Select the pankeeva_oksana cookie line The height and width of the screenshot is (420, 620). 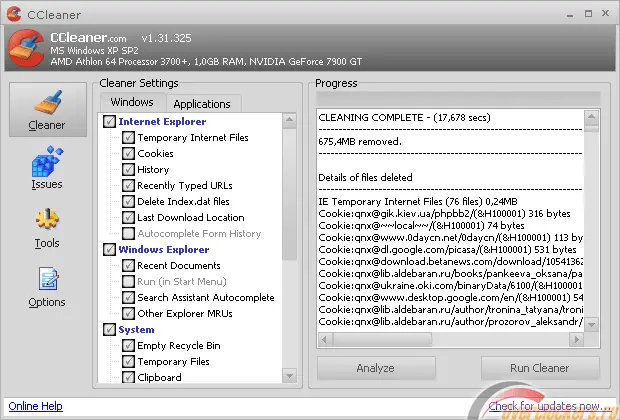[450, 274]
